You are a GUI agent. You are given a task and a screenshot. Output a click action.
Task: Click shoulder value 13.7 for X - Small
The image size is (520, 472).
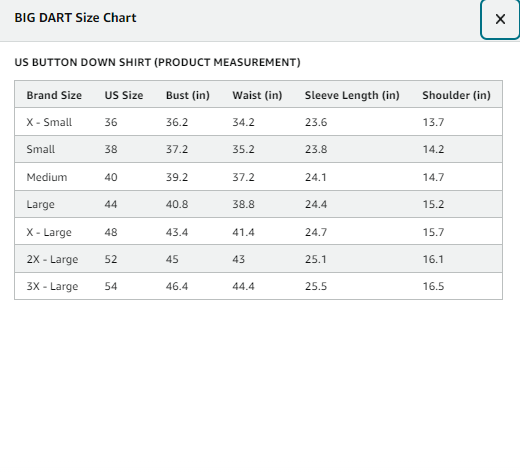coord(433,122)
